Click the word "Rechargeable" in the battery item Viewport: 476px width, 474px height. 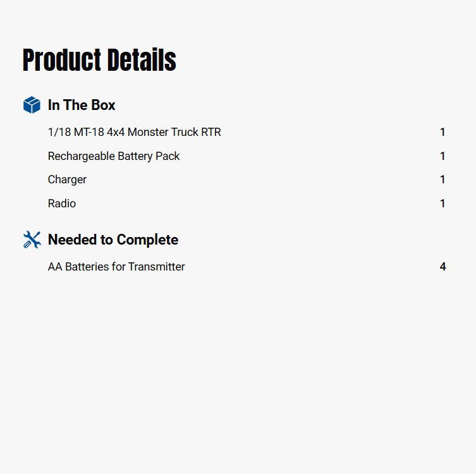tap(81, 156)
